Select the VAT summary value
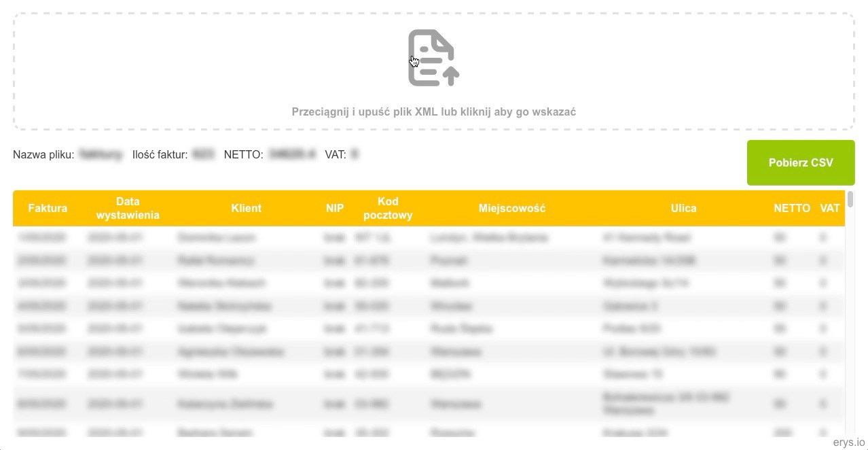 point(354,154)
